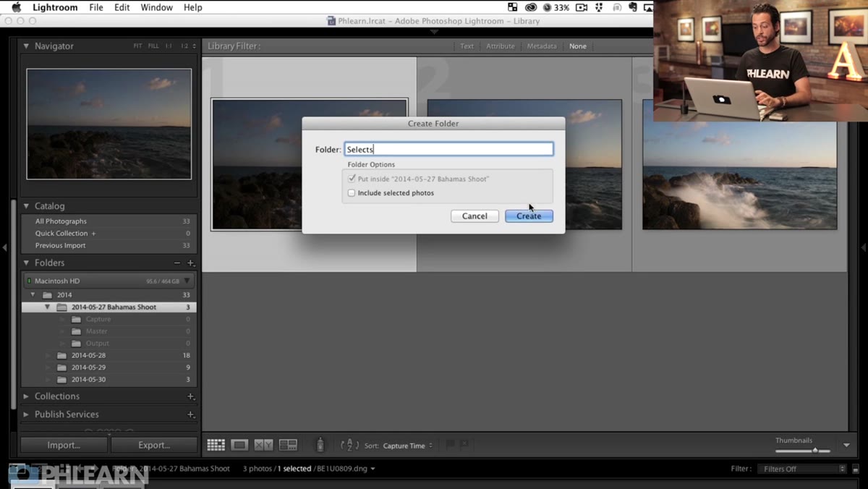Click Cancel in the Create Folder dialog
Image resolution: width=868 pixels, height=489 pixels.
[475, 216]
